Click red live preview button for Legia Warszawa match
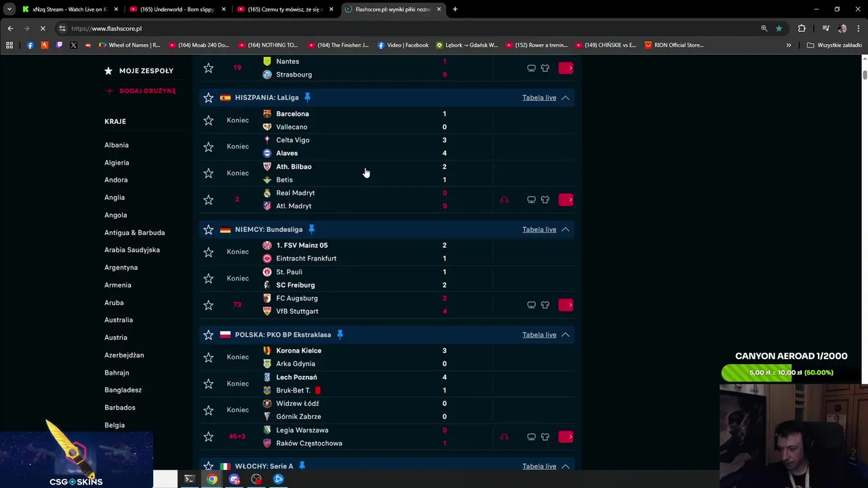 (566, 437)
